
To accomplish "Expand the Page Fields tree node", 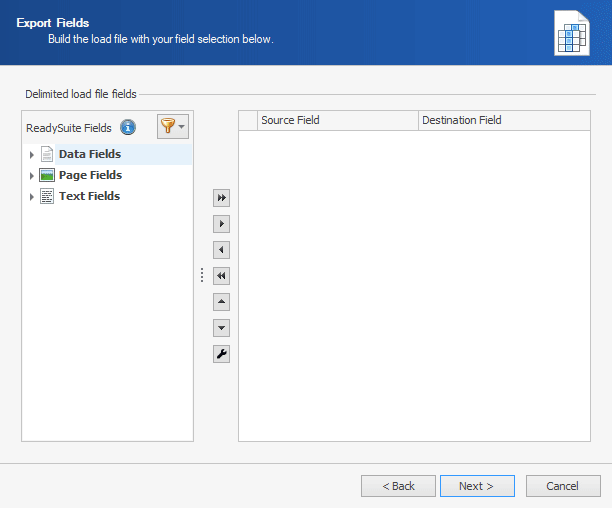I will pos(32,176).
